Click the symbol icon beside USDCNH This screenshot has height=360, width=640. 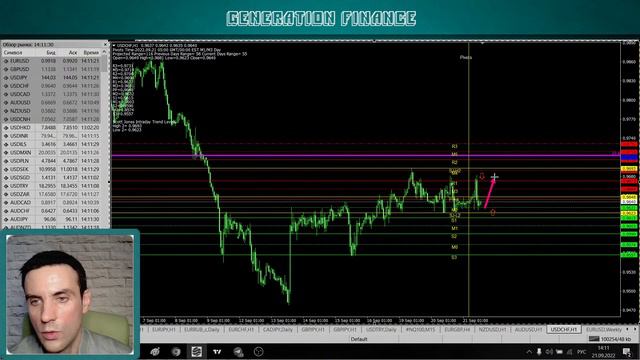coord(6,119)
